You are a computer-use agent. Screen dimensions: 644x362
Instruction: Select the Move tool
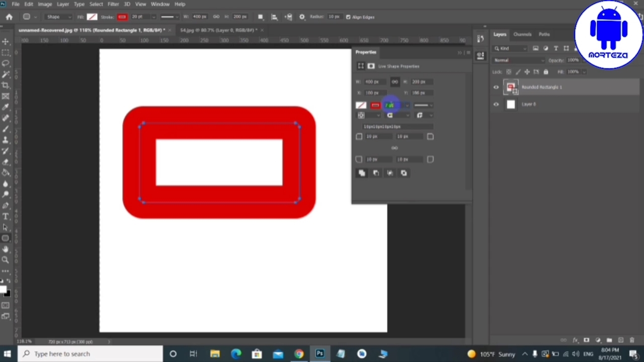click(x=6, y=41)
